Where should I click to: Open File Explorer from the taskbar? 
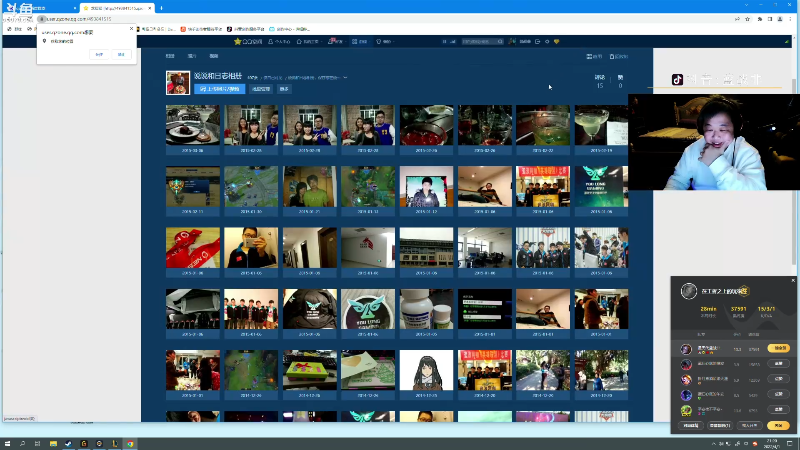click(x=53, y=444)
